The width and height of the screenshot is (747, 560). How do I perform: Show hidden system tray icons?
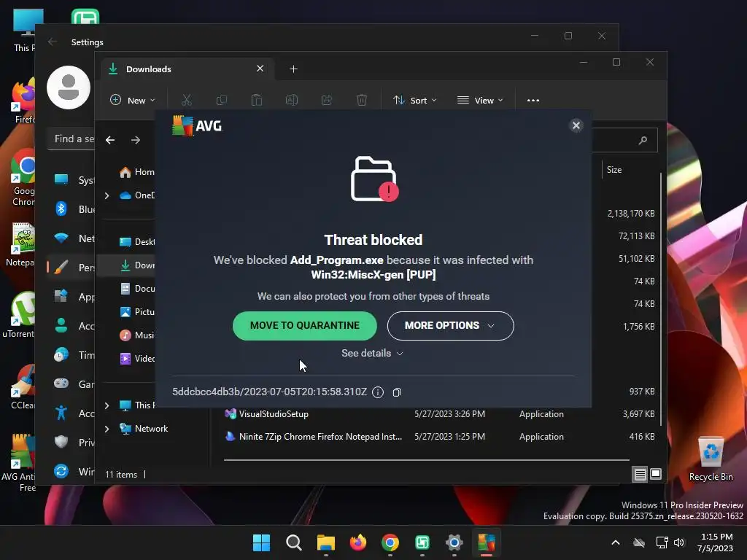616,542
